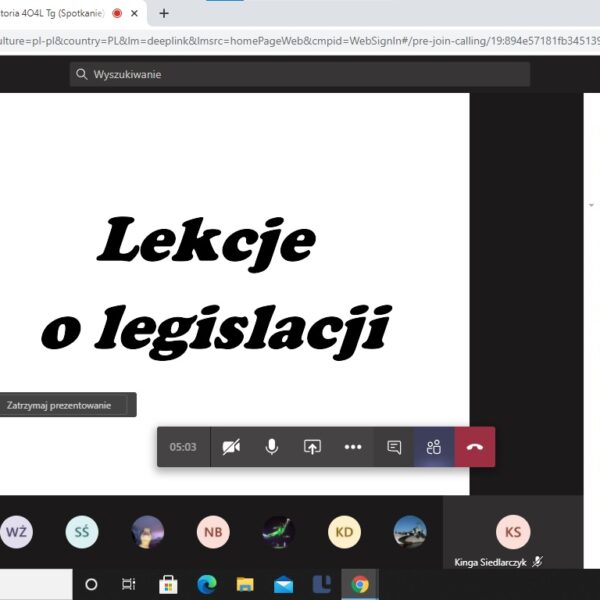Open Mail app from taskbar
The height and width of the screenshot is (600, 600).
284,585
